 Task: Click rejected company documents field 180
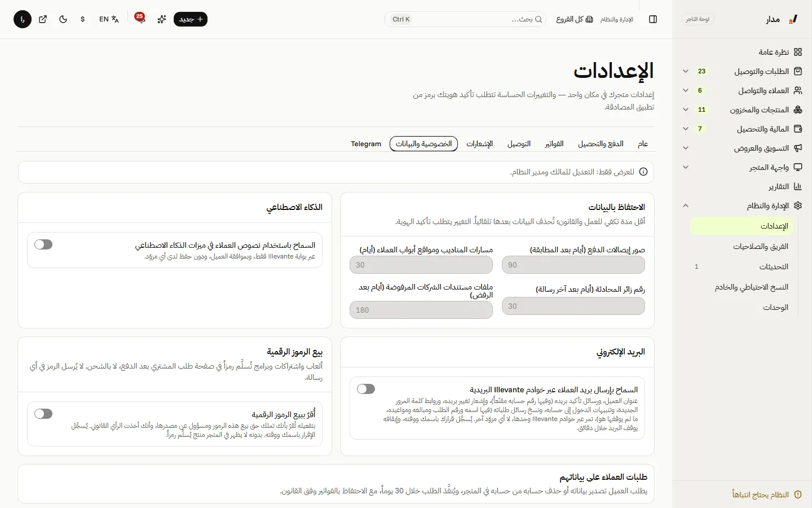coord(421,310)
